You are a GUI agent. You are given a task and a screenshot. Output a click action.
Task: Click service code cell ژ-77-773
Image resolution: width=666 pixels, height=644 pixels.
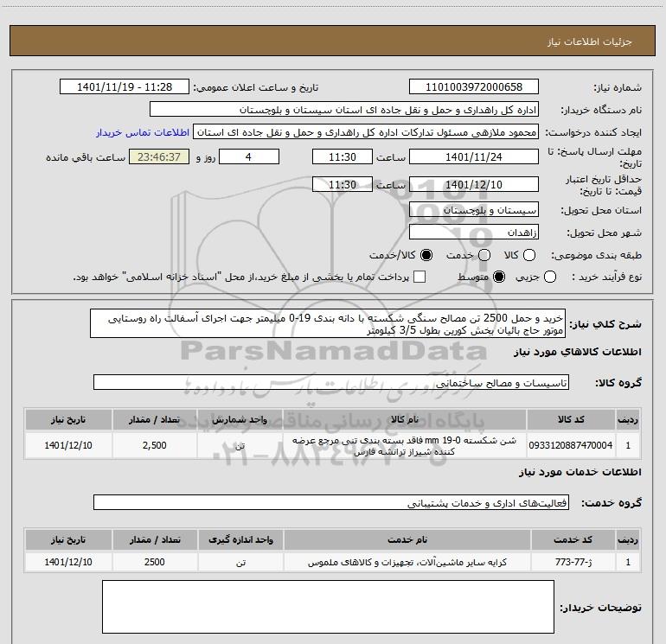coord(573,562)
